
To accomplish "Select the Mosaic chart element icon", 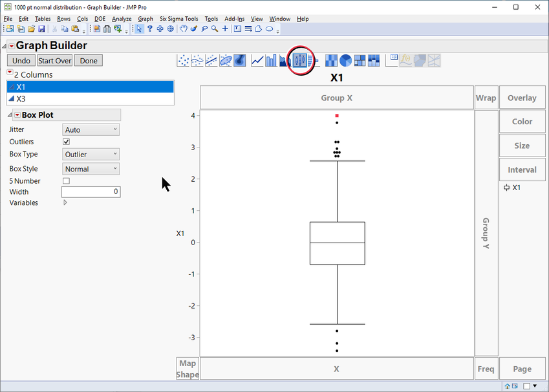I will [374, 61].
